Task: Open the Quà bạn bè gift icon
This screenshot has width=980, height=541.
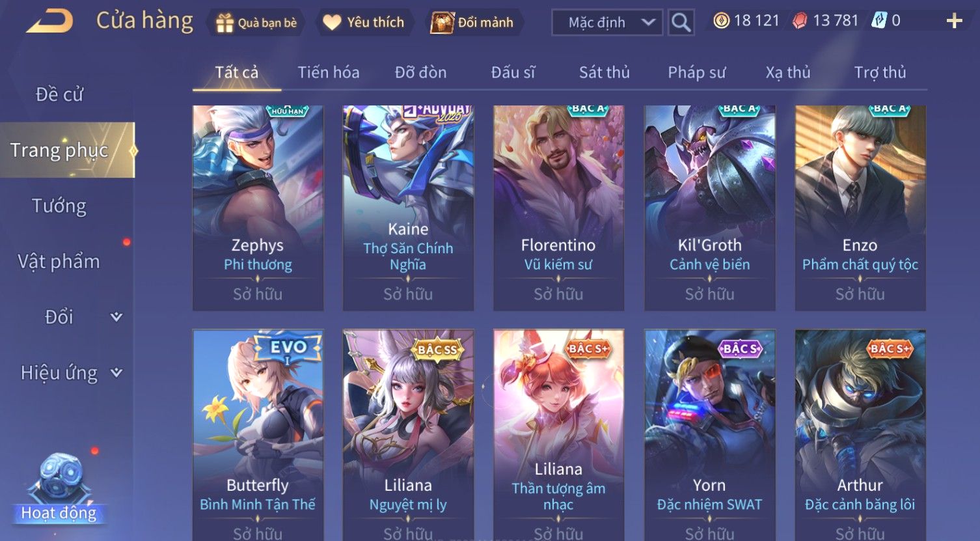Action: (x=225, y=23)
